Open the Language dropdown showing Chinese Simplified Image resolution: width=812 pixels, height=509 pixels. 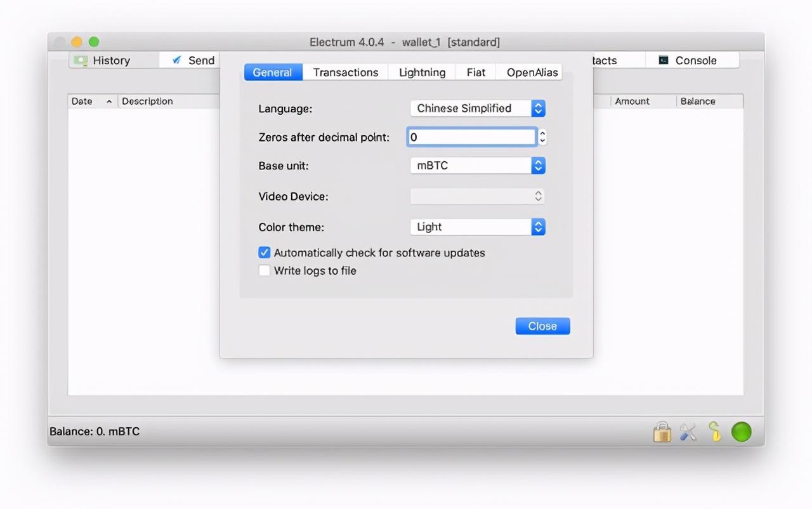478,109
